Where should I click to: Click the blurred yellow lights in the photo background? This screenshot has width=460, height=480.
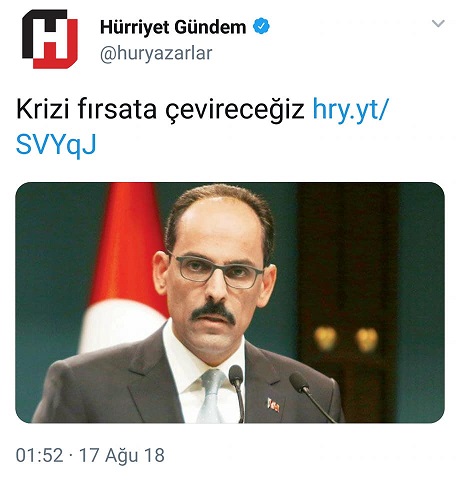tap(347, 339)
